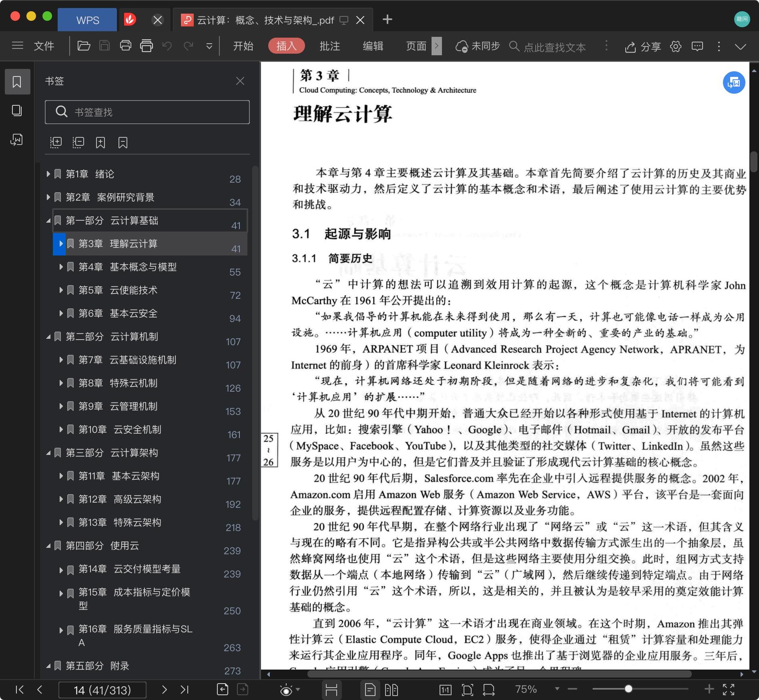Image resolution: width=759 pixels, height=700 pixels.
Task: Click the open file folder icon
Action: [83, 46]
